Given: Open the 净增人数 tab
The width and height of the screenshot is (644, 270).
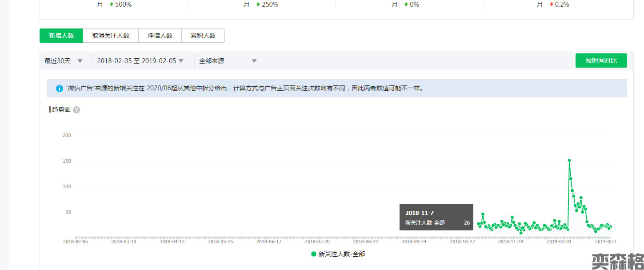Looking at the screenshot, I should pos(160,36).
